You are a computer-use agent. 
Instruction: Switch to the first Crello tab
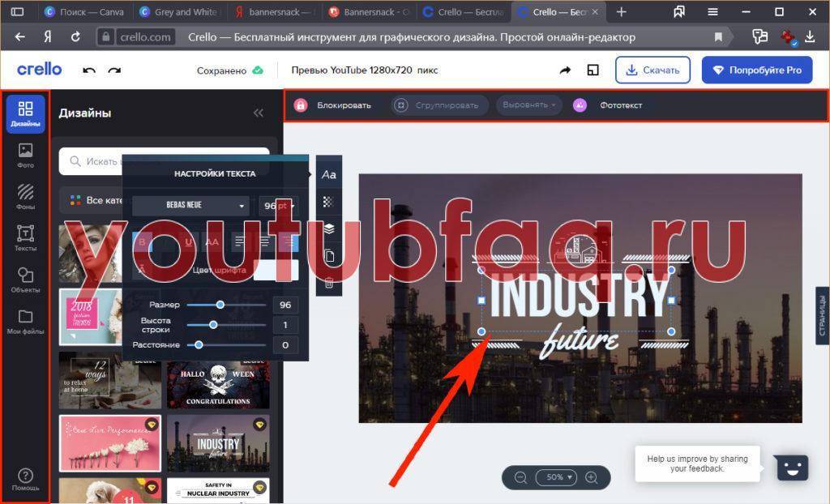(x=463, y=11)
